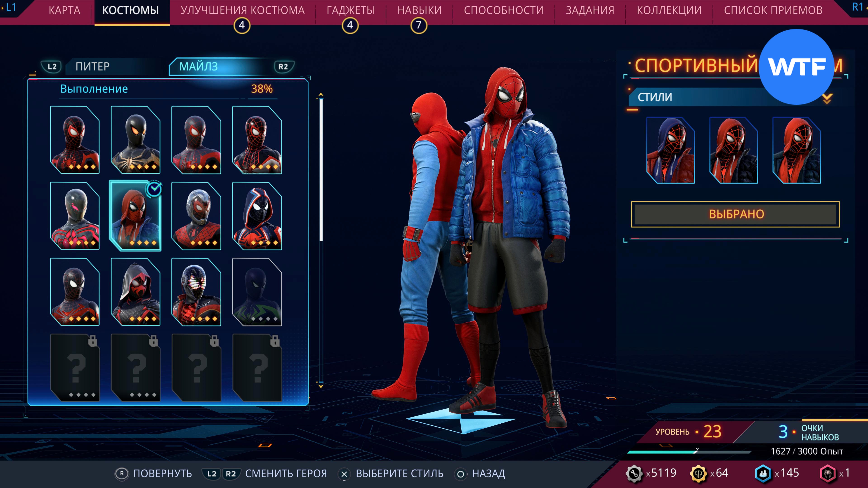Select the LED visor helmet suit

tap(196, 291)
